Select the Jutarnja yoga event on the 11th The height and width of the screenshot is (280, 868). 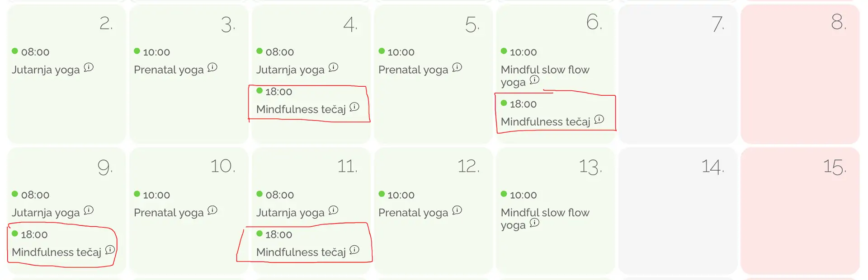tap(290, 213)
